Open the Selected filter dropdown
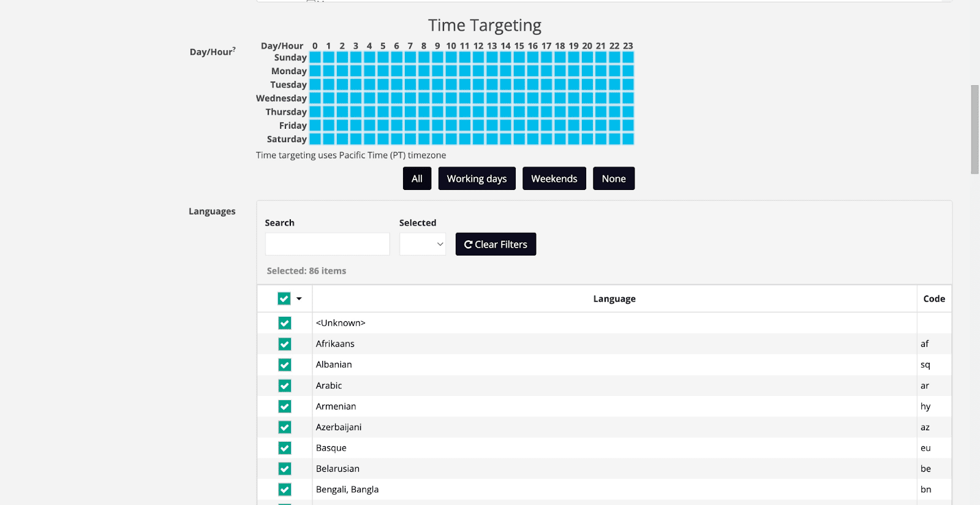The image size is (980, 505). (x=422, y=245)
